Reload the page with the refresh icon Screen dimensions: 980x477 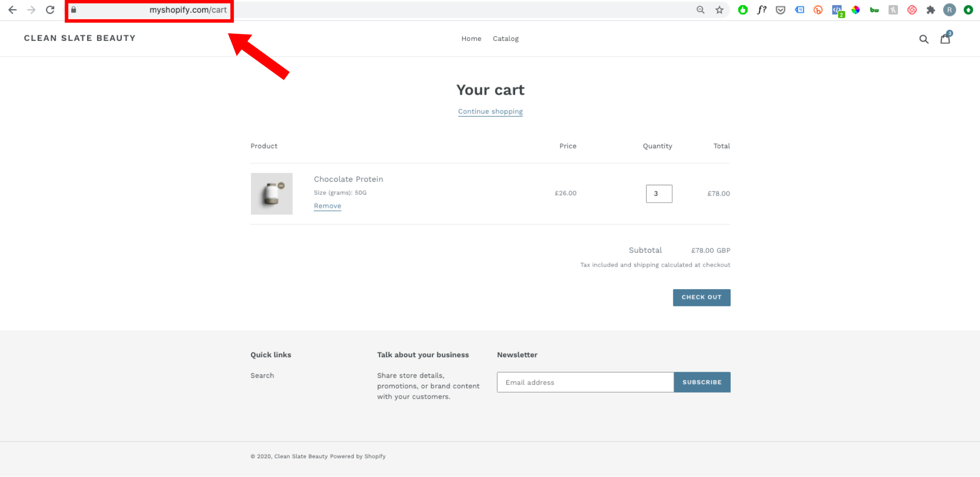50,10
